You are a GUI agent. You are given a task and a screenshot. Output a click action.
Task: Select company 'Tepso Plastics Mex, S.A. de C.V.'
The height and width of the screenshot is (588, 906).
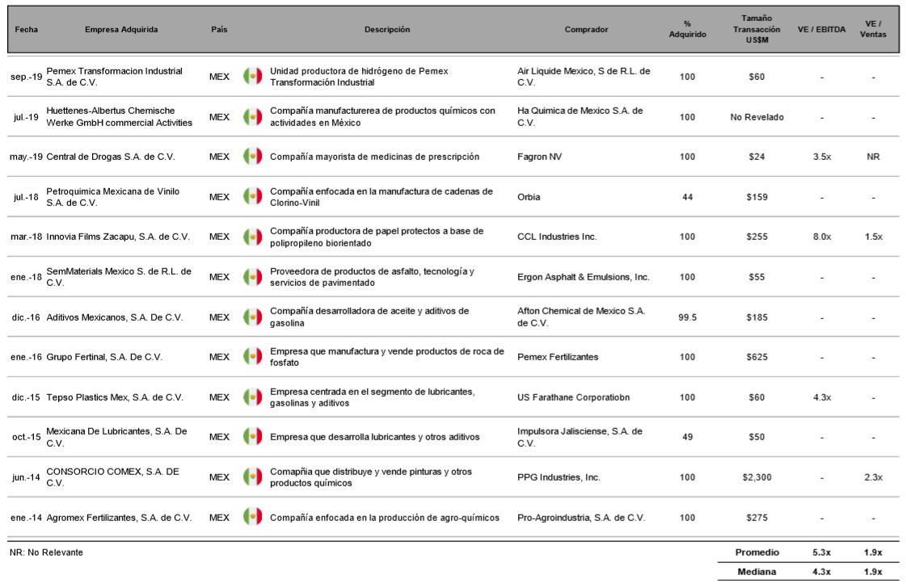click(x=115, y=397)
